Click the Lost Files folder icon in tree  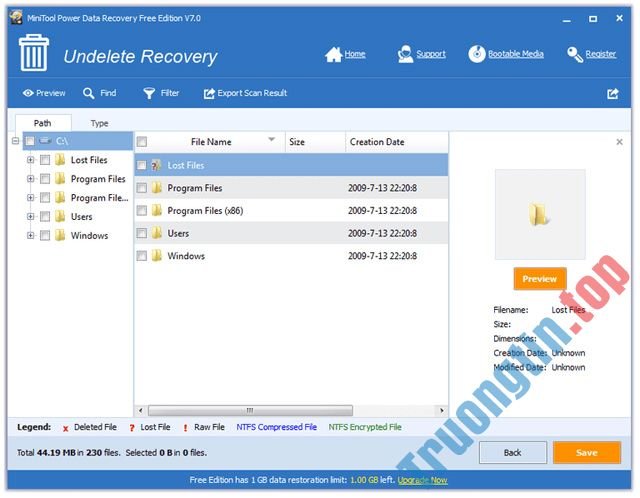pyautogui.click(x=60, y=160)
